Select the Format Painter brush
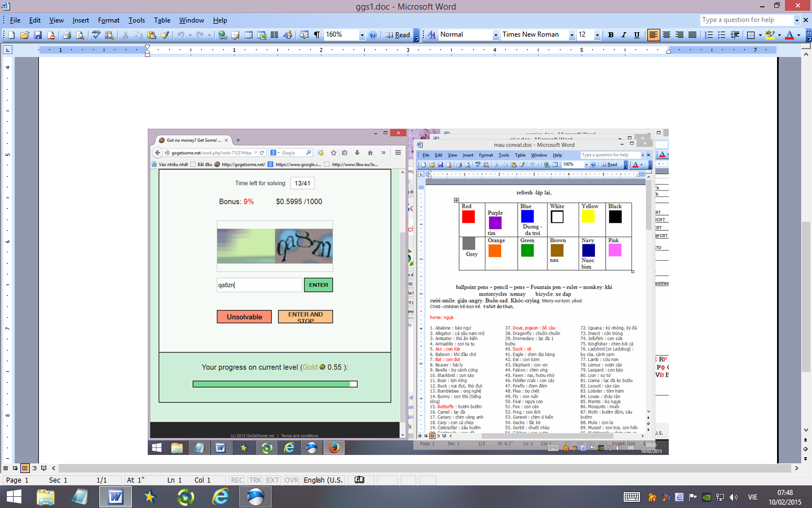 [x=165, y=35]
